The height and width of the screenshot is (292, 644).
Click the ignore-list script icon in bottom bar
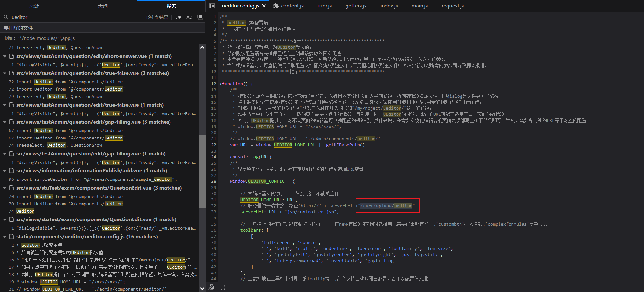[x=211, y=287]
